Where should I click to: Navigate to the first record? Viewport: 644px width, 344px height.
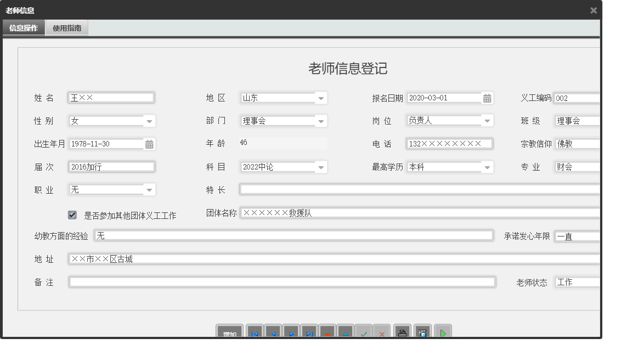(x=255, y=332)
